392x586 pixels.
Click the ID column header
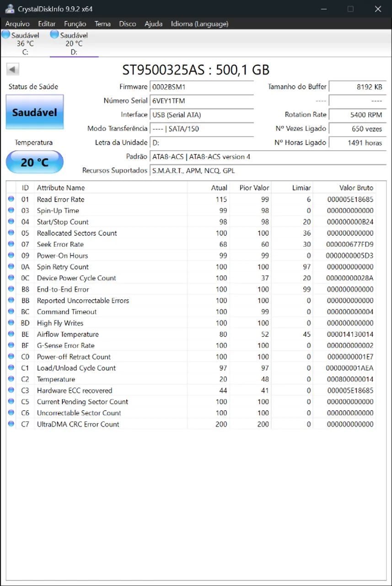coord(26,188)
